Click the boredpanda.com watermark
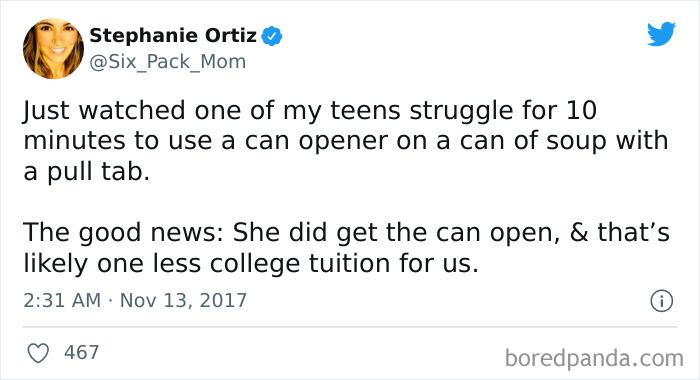Viewport: 700px width, 380px height. [594, 359]
